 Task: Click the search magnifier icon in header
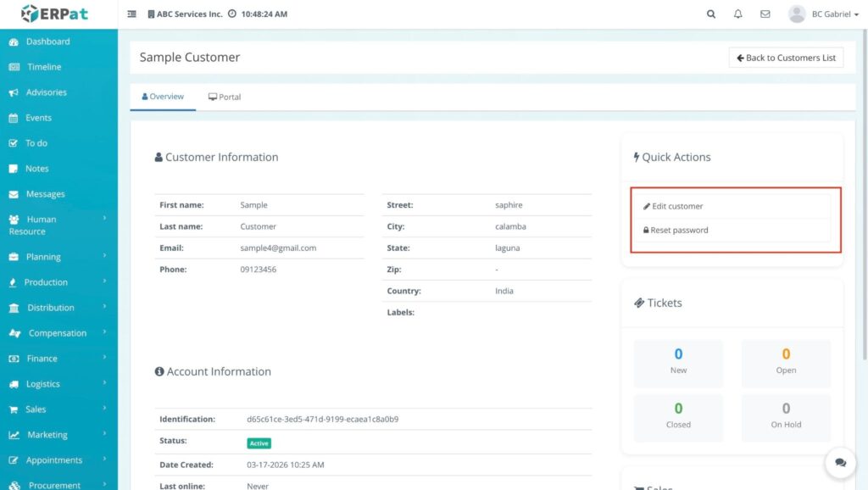click(711, 14)
